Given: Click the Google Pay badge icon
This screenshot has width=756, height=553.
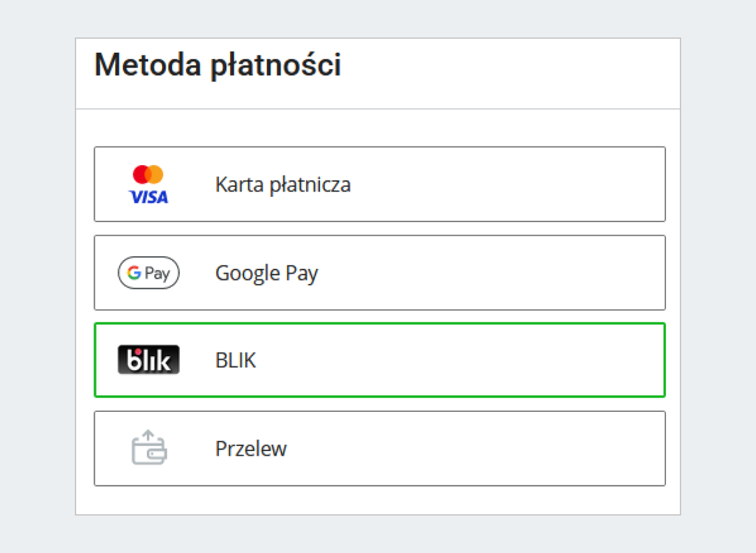Looking at the screenshot, I should [x=149, y=272].
